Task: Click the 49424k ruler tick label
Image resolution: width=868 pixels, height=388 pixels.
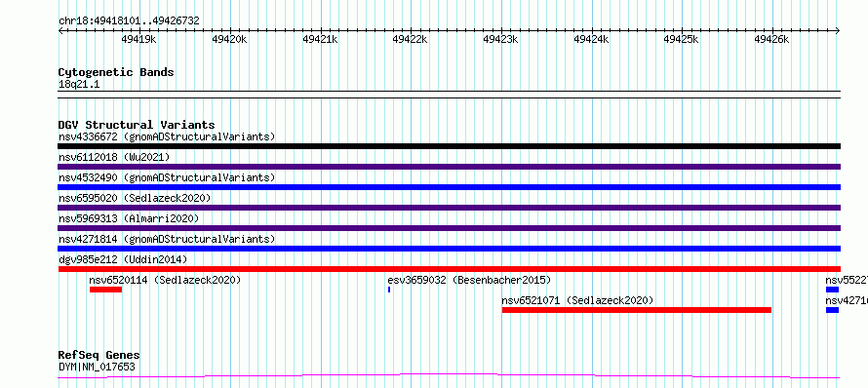Action: [x=591, y=39]
